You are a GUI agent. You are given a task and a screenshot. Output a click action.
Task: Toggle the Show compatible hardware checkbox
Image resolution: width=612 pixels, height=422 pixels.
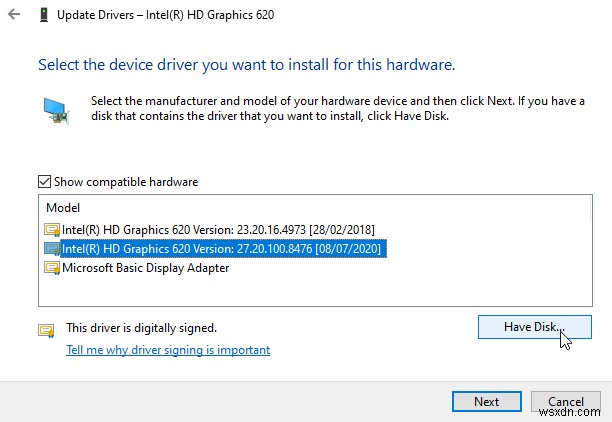pos(44,182)
